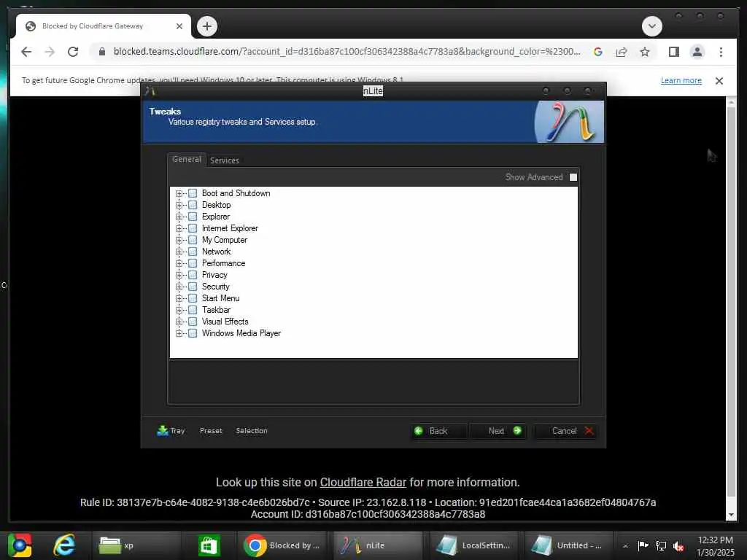Image resolution: width=747 pixels, height=560 pixels.
Task: Check the Network tweaks checkbox
Action: click(193, 252)
